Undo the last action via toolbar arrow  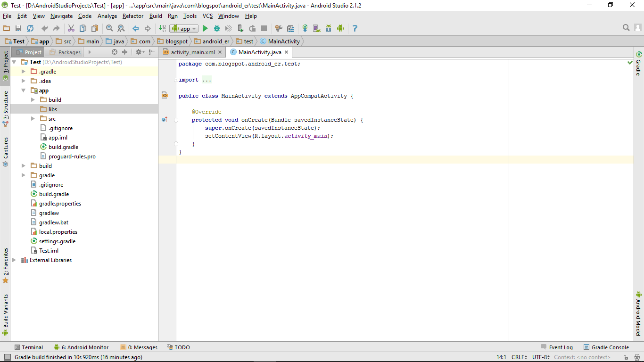[45, 28]
